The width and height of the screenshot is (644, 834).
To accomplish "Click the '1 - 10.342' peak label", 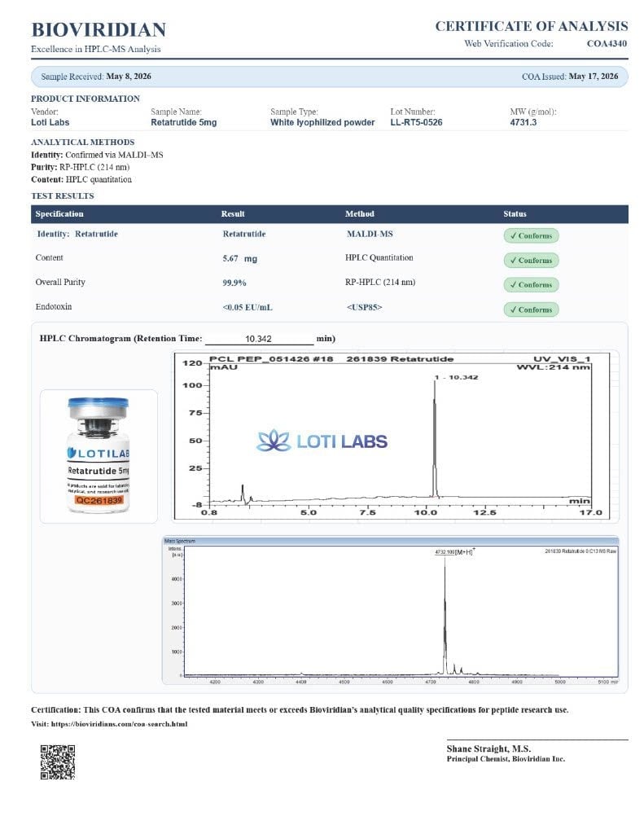I will pyautogui.click(x=456, y=377).
